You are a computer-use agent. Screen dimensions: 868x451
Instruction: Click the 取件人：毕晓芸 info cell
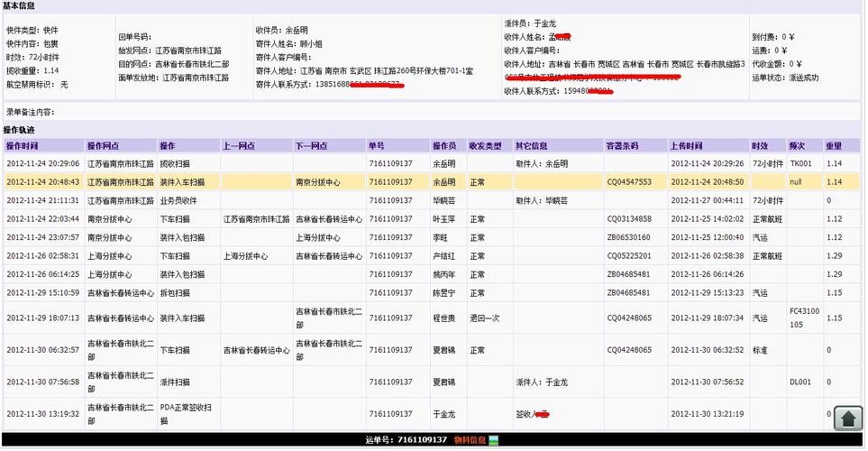click(542, 200)
